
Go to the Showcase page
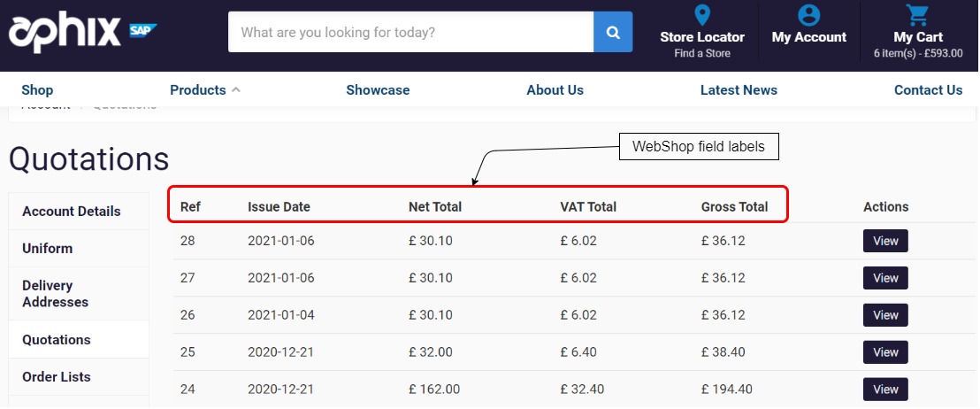coord(378,90)
